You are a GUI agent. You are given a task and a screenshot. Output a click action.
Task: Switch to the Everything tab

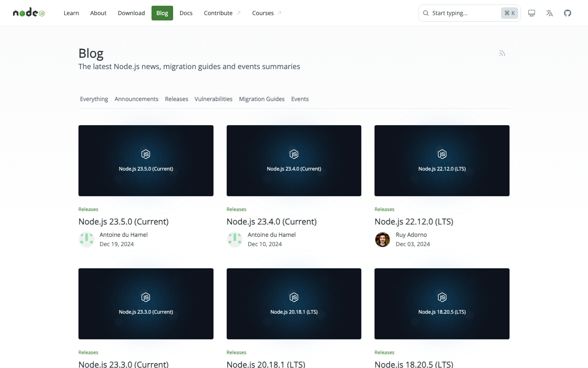94,99
